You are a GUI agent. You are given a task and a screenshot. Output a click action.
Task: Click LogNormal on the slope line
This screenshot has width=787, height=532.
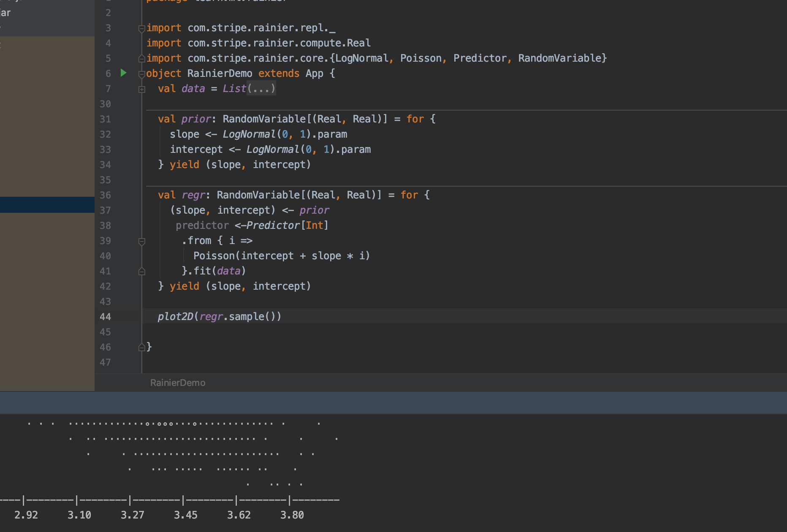coord(249,134)
